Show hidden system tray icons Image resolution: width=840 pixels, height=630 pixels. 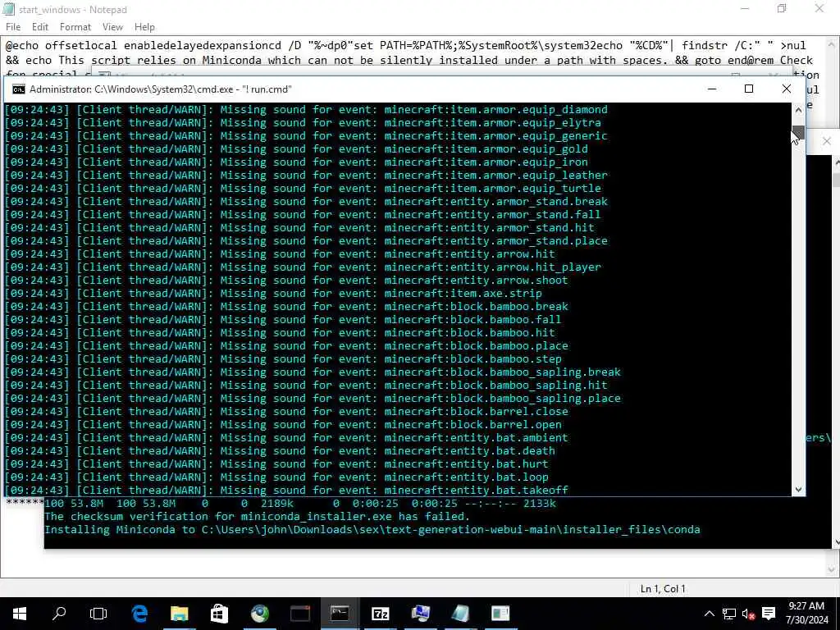(709, 614)
